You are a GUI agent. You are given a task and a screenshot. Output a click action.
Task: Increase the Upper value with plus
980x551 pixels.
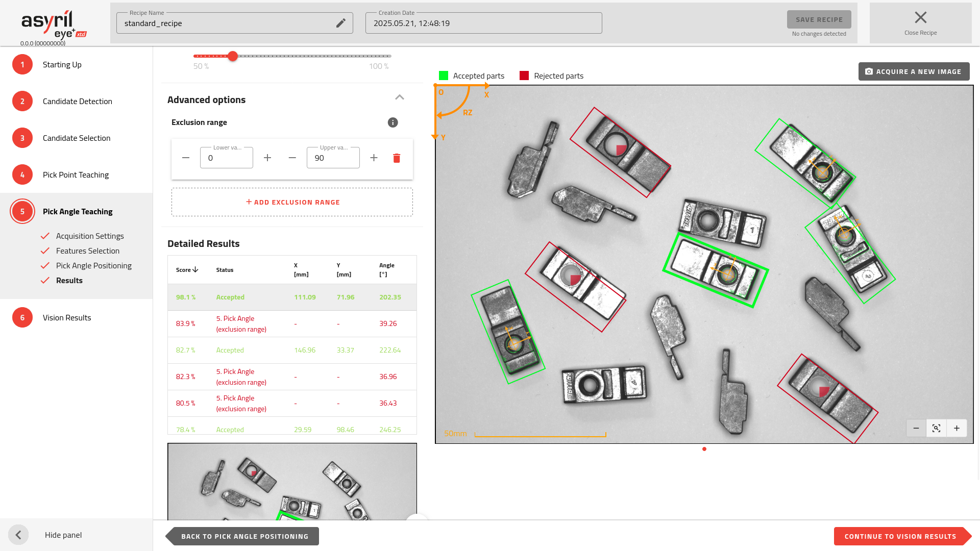[x=374, y=158]
